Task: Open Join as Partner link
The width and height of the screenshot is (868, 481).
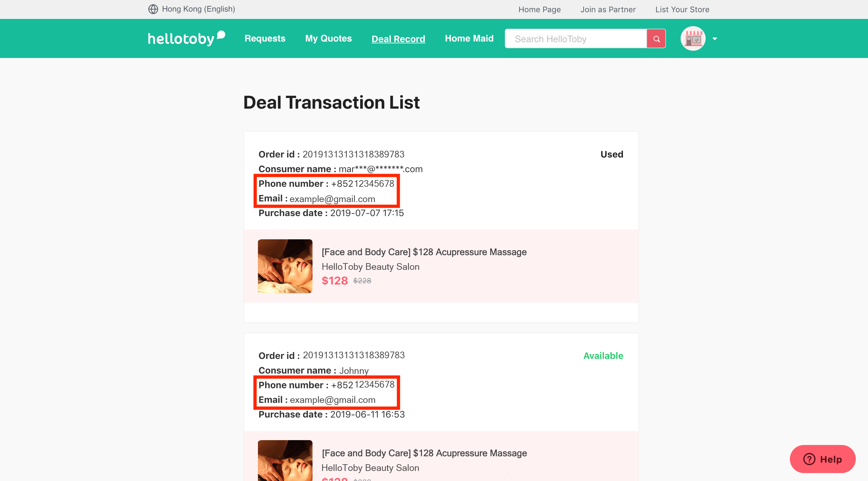Action: click(608, 9)
